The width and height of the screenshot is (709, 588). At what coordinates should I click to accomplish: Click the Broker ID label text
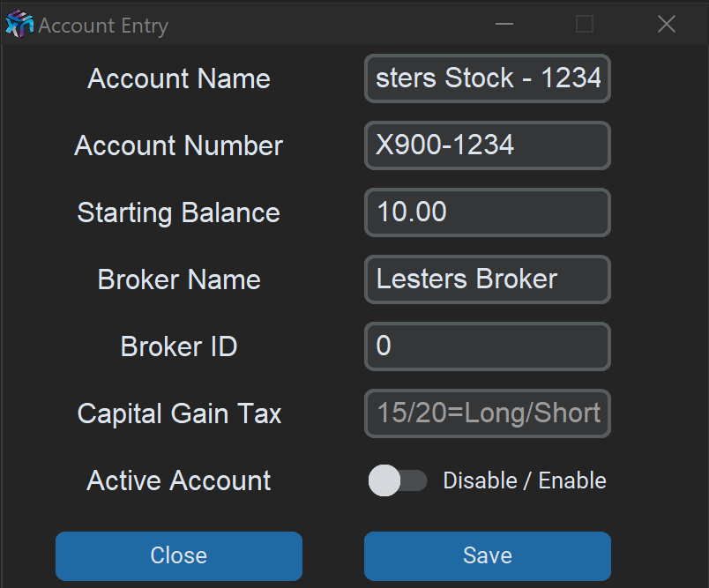pyautogui.click(x=179, y=346)
